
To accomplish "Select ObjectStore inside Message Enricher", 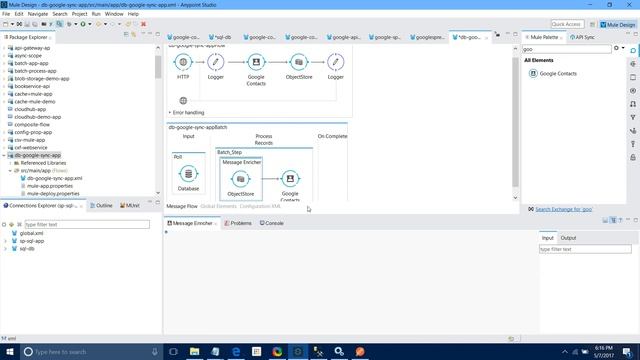I will point(240,179).
